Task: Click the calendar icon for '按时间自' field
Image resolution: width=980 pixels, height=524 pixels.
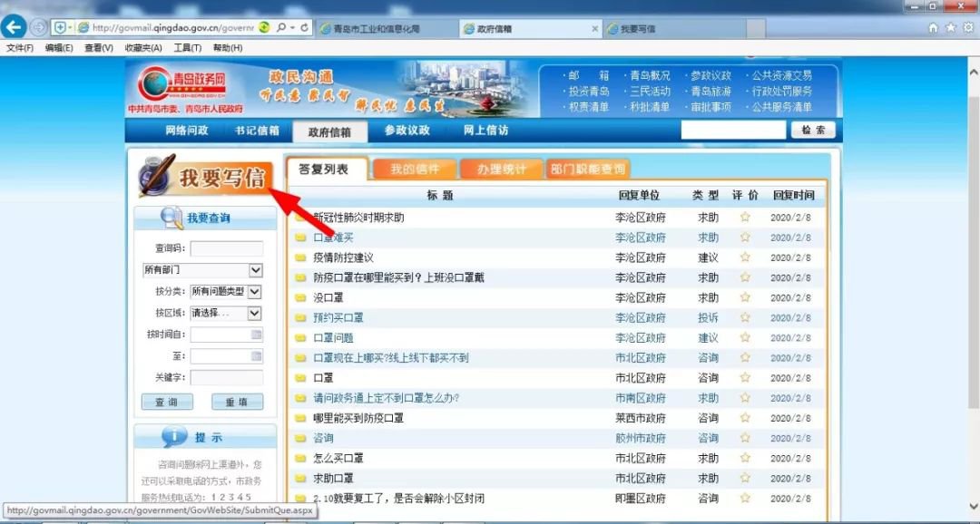Action: [256, 335]
